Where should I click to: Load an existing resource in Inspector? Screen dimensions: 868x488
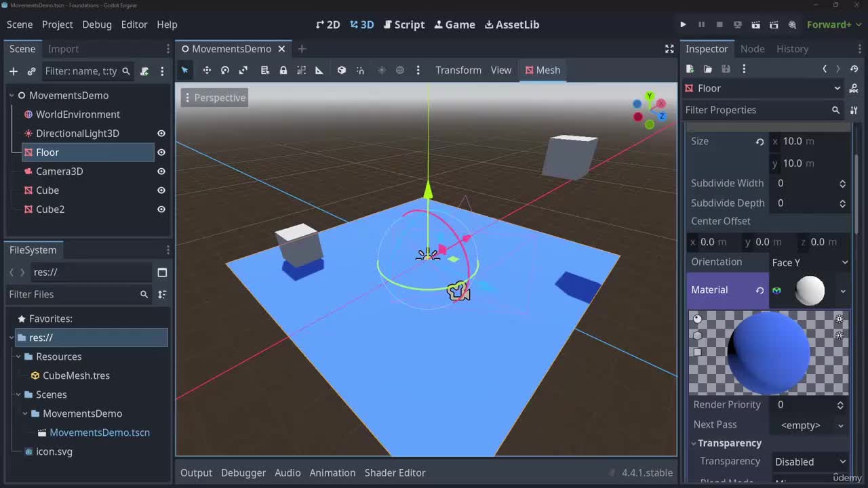click(707, 68)
